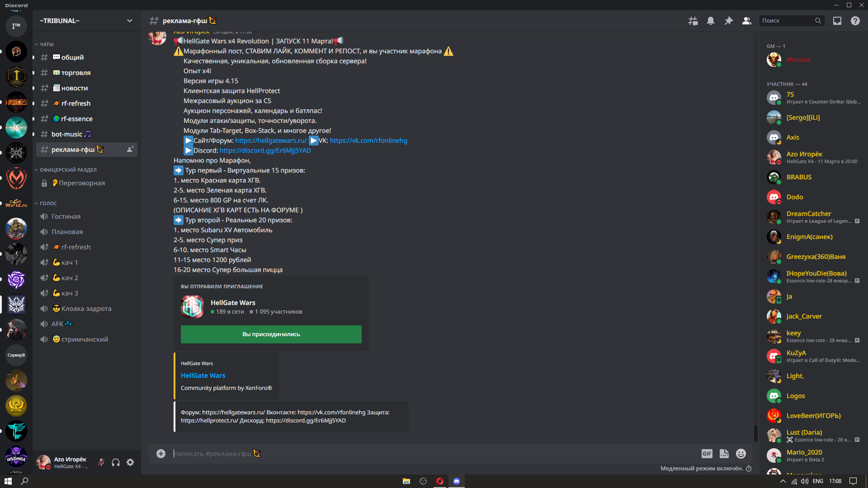Viewport: 868px width, 488px height.
Task: Open the rf-essence text channel
Action: coord(86,119)
